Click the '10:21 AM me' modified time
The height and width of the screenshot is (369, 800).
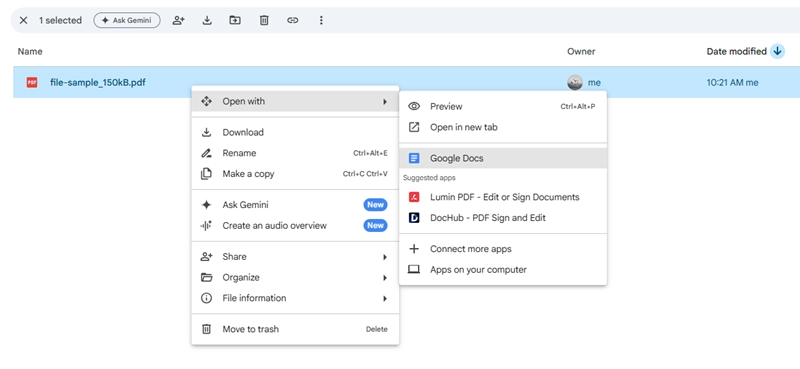(x=732, y=82)
